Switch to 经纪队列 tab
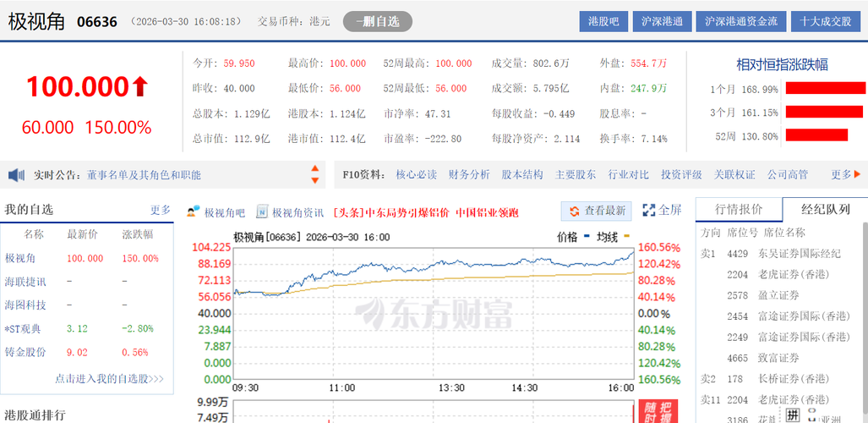Image resolution: width=868 pixels, height=423 pixels. pos(825,210)
